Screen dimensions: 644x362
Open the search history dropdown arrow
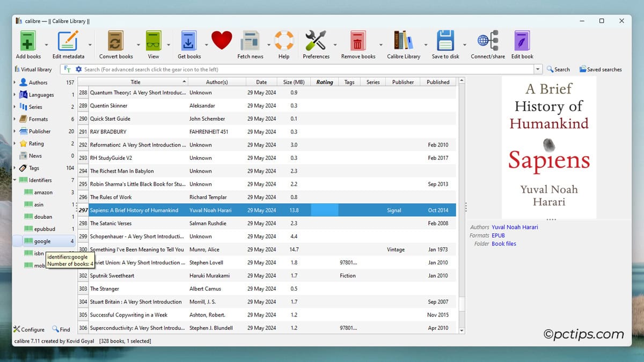(x=538, y=69)
